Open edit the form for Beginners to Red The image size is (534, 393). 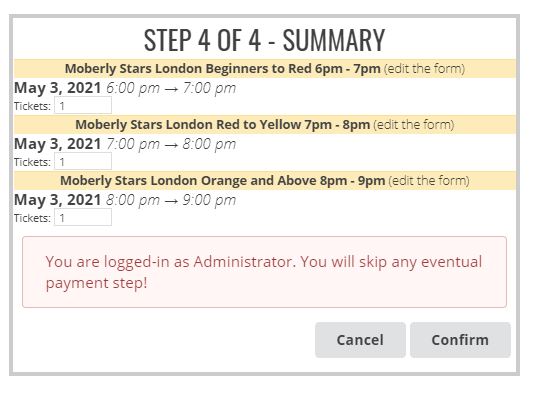[424, 69]
